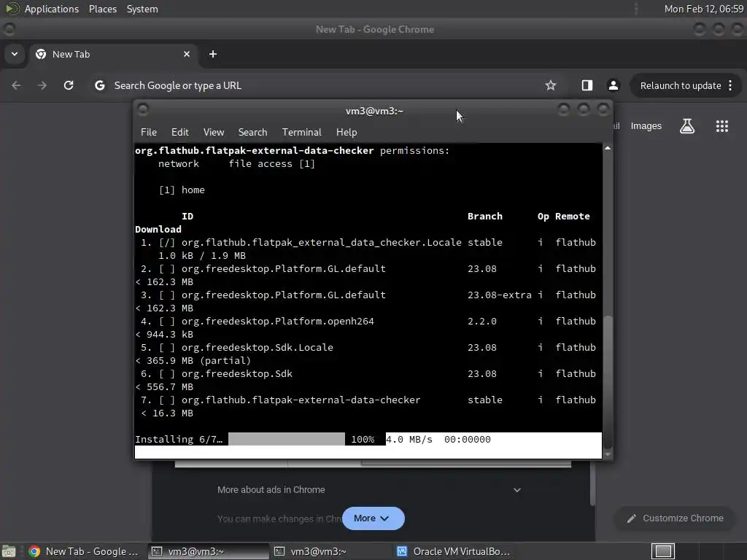Switch to second vm3@vm3:~ taskbar item
747x560 pixels.
point(331,551)
